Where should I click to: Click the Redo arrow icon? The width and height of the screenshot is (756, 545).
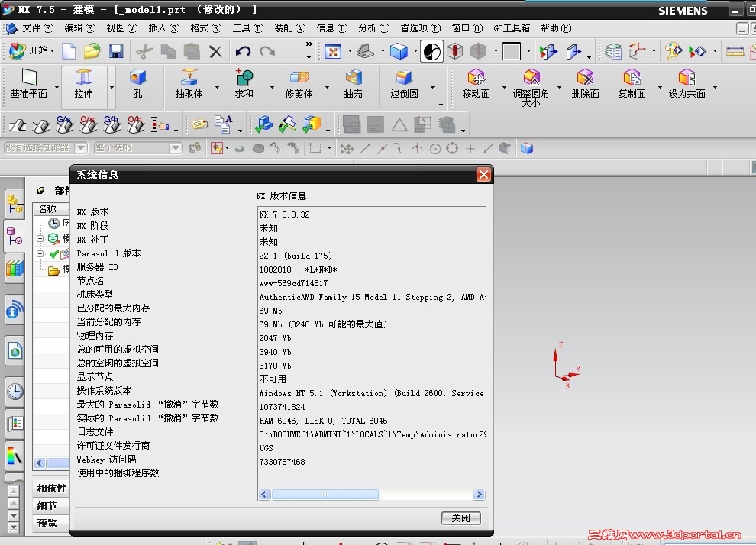[267, 51]
